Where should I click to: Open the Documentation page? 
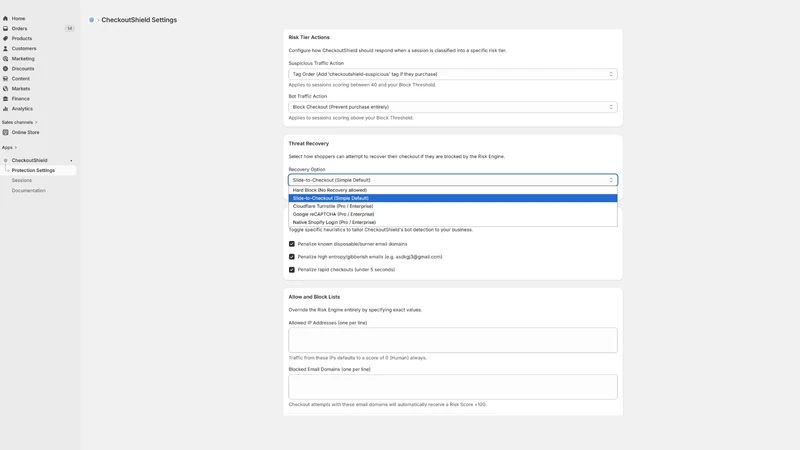pyautogui.click(x=29, y=190)
